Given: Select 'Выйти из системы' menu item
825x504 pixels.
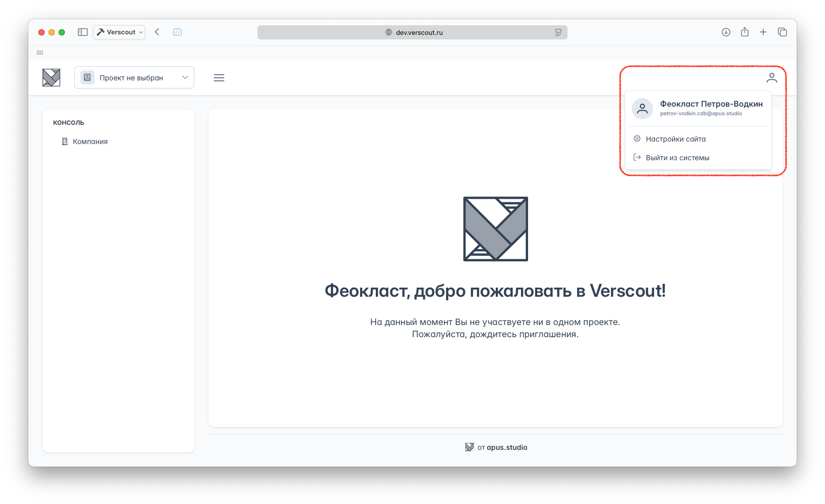Looking at the screenshot, I should 698,158.
